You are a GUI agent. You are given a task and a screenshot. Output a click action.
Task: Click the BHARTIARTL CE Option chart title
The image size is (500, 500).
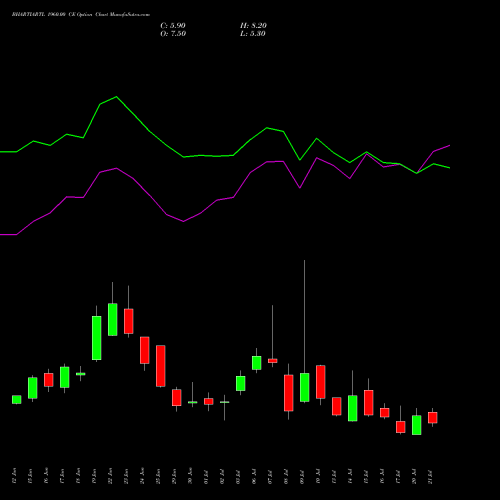pyautogui.click(x=81, y=15)
